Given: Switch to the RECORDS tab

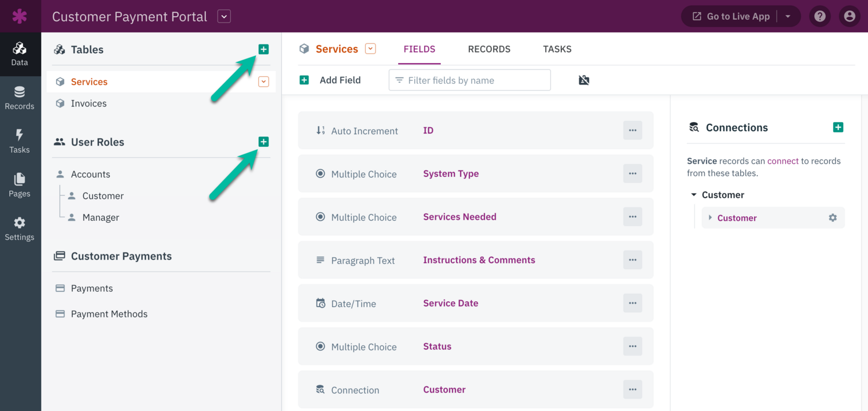Looking at the screenshot, I should (489, 49).
